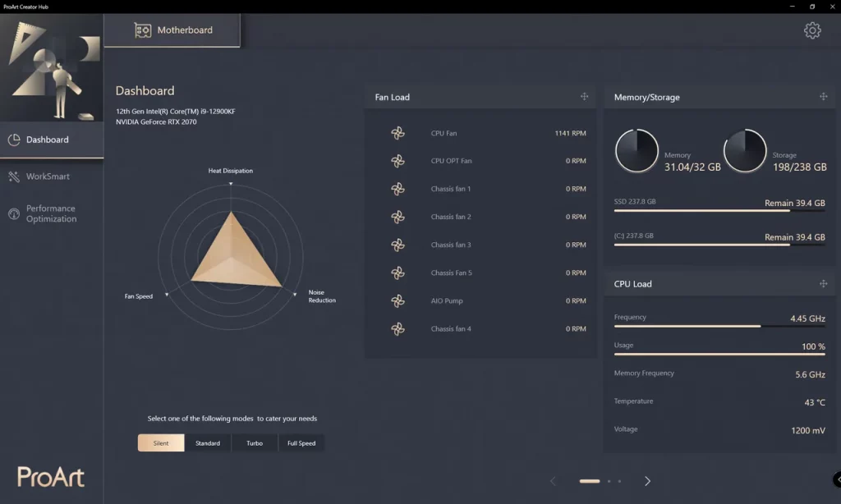This screenshot has height=504, width=841.
Task: Open the WorkSmart menu item
Action: [52, 176]
